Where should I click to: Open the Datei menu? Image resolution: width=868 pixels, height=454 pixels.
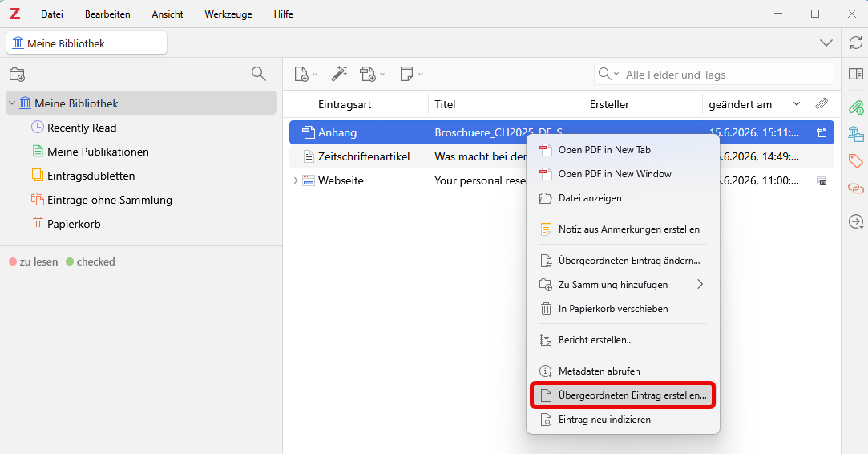(52, 14)
